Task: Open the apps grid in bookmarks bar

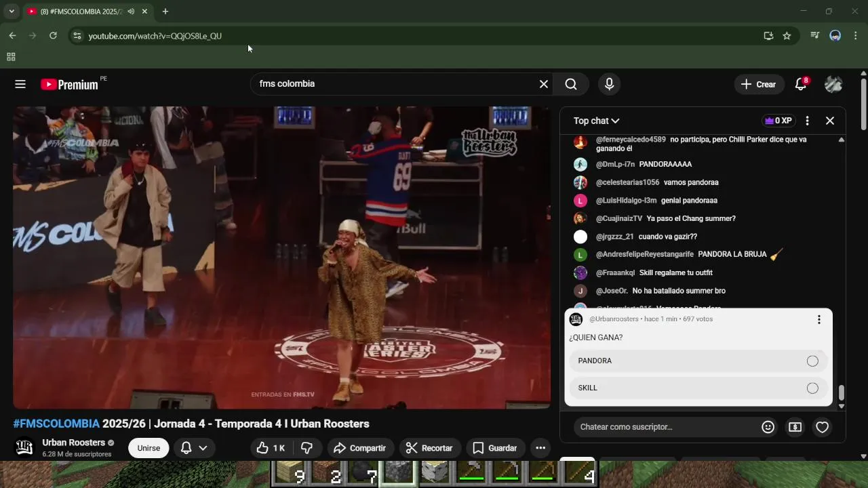Action: [11, 57]
